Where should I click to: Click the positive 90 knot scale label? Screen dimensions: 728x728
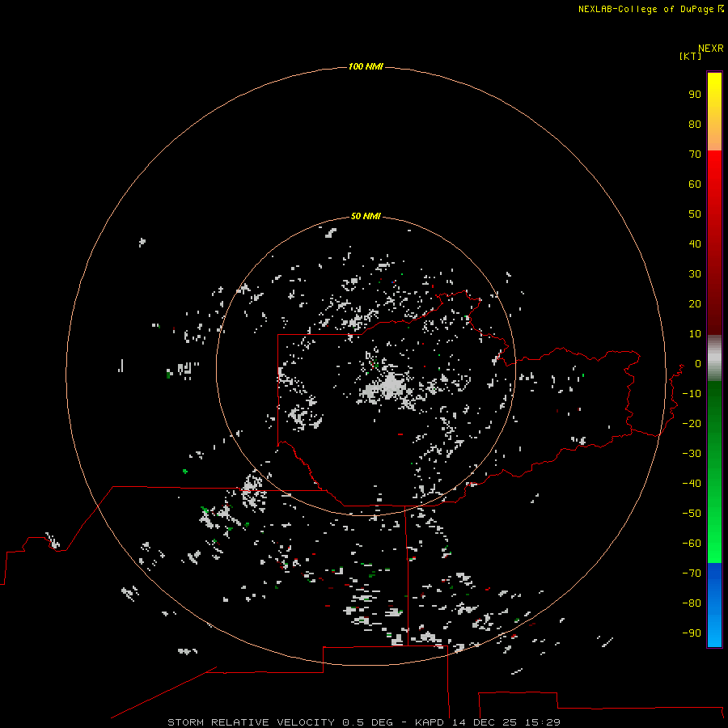(x=695, y=95)
